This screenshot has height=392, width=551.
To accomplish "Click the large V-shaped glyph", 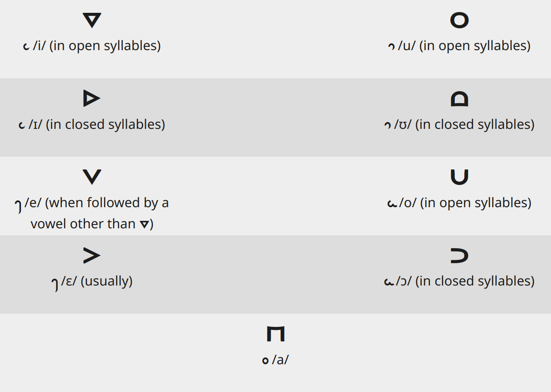I will click(x=92, y=177).
